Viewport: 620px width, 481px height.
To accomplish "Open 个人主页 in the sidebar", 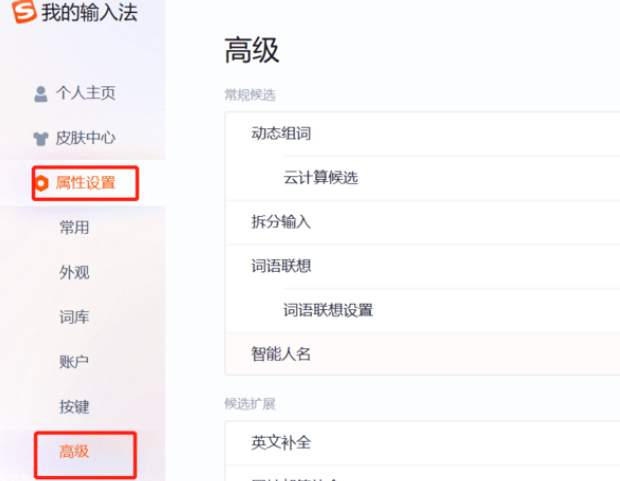I will coord(85,93).
